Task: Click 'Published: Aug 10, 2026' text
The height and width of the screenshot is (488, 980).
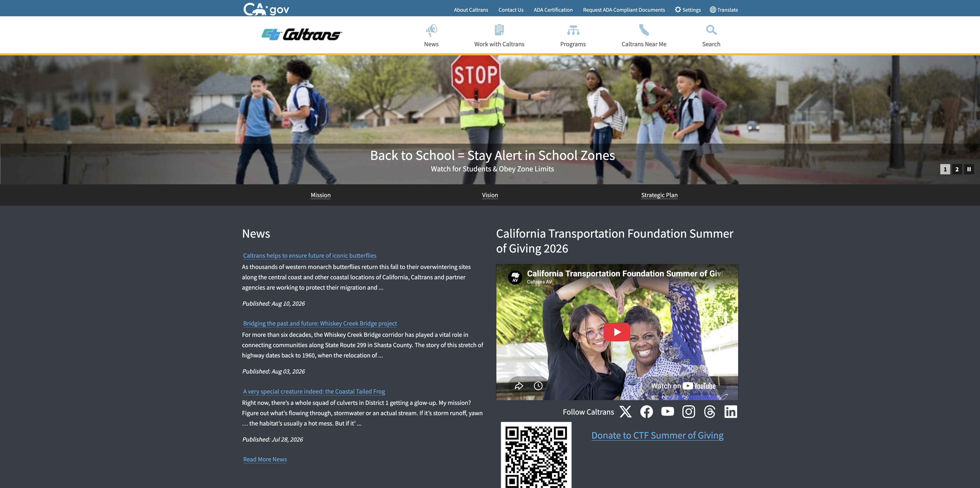Action: 273,303
